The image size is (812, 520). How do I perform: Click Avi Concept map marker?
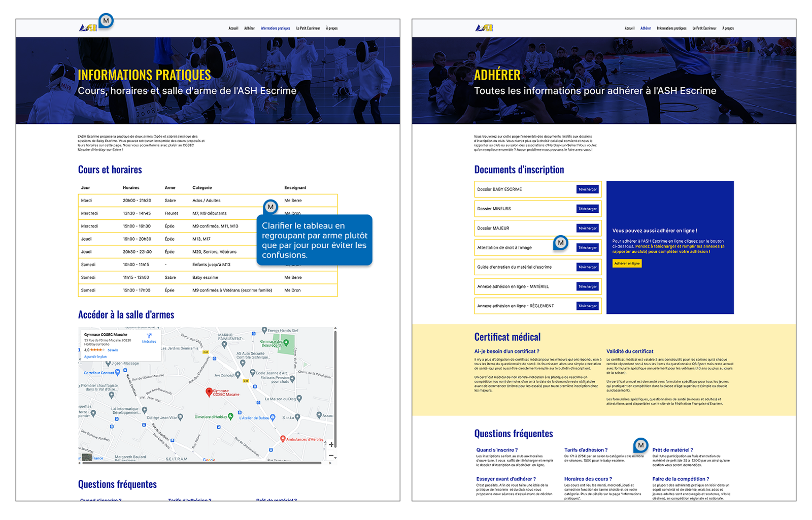point(238,375)
